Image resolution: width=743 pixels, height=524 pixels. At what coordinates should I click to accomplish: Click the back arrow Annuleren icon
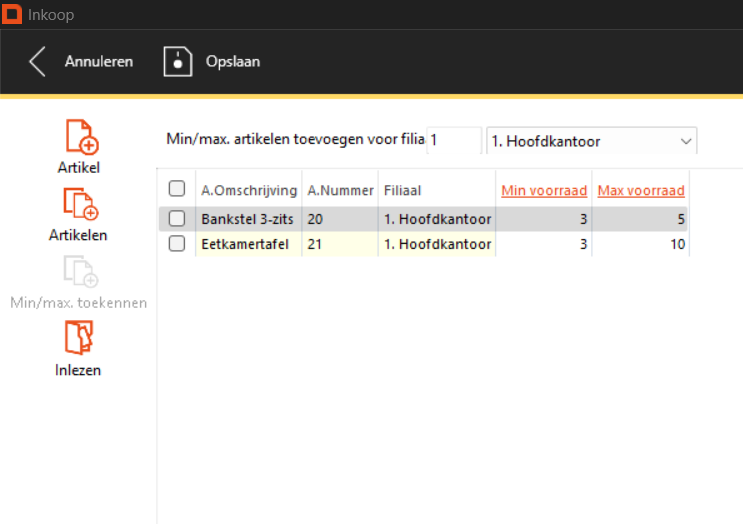[x=37, y=61]
